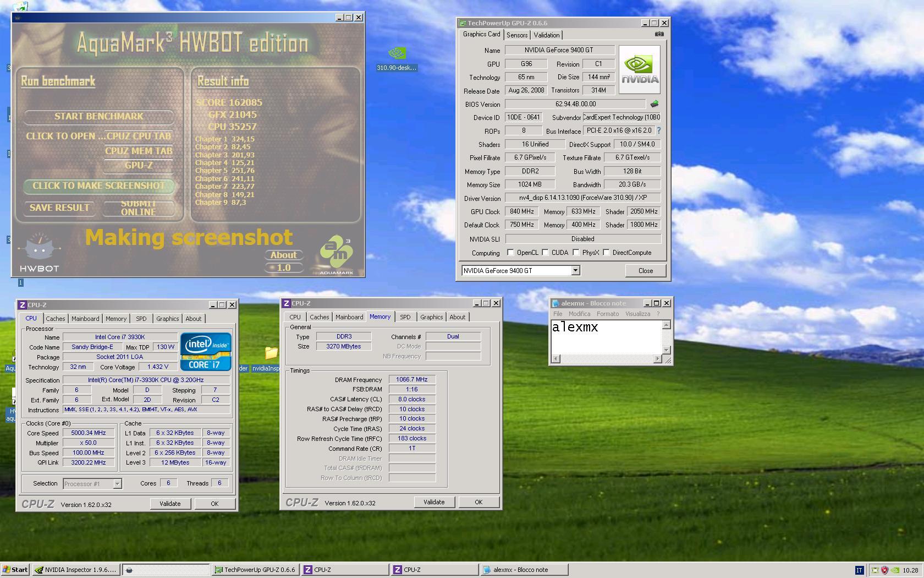Toggle the DirectCompute checkbox
Image resolution: width=924 pixels, height=578 pixels.
[606, 253]
